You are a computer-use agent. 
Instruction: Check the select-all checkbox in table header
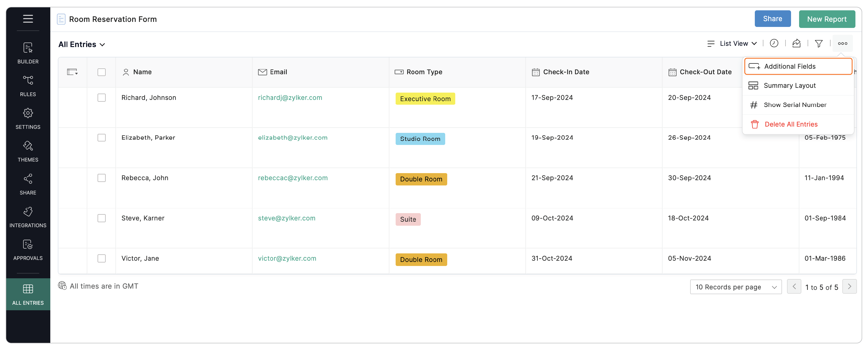tap(101, 72)
